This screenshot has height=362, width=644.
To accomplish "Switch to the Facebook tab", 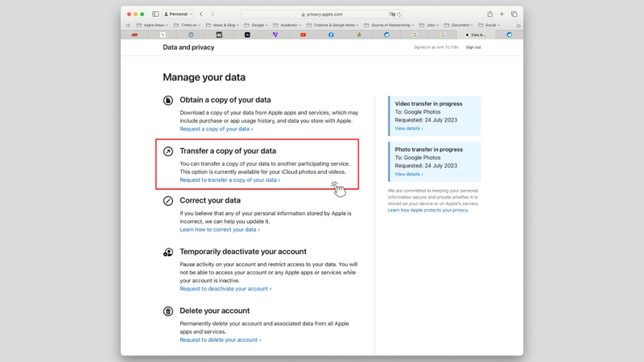I will 331,35.
